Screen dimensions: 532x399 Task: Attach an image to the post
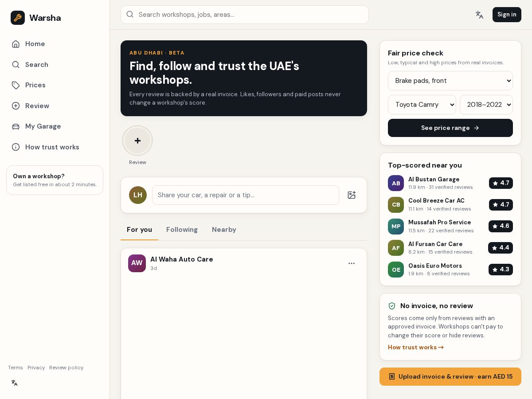coord(352,195)
